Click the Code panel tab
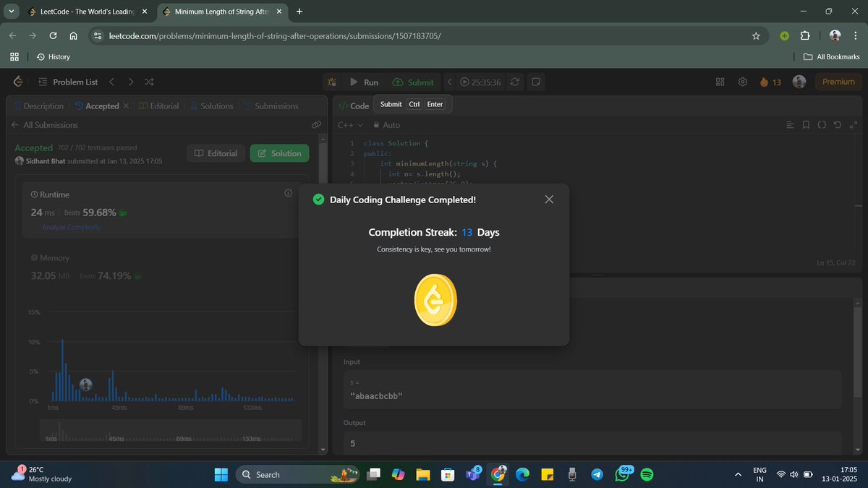868x488 pixels. point(354,106)
